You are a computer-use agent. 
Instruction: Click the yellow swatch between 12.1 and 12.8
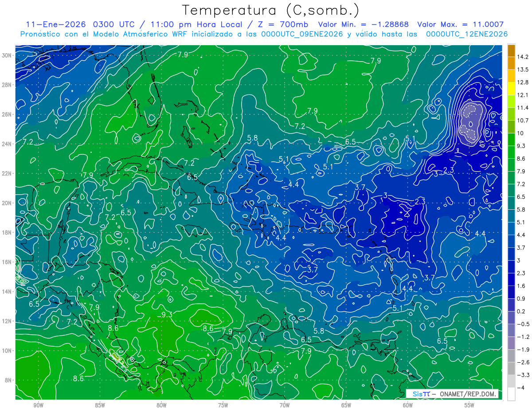pyautogui.click(x=511, y=88)
